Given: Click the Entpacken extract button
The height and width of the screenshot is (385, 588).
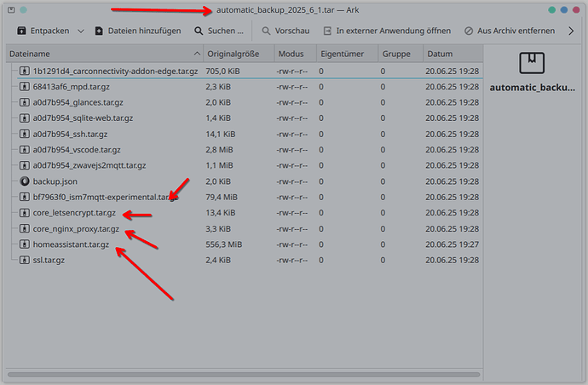Looking at the screenshot, I should pos(43,31).
